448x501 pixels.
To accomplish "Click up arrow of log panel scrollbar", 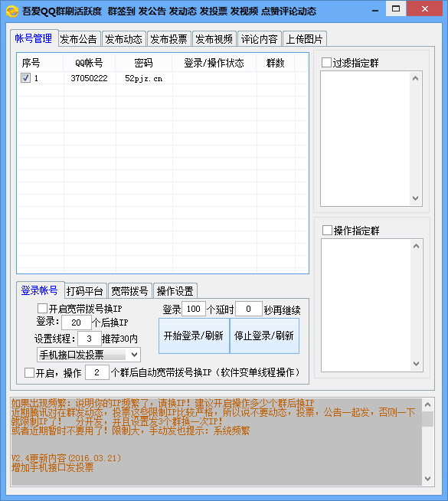I will tap(428, 404).
